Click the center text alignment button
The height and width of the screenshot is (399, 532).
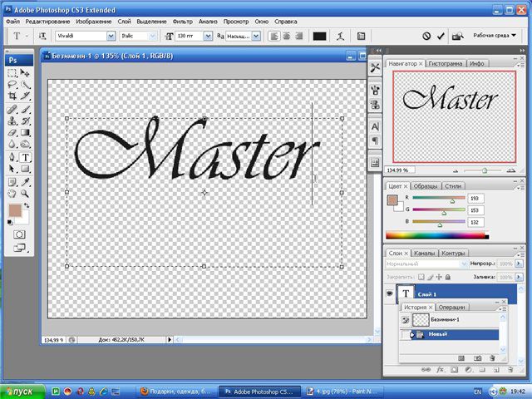[x=286, y=37]
